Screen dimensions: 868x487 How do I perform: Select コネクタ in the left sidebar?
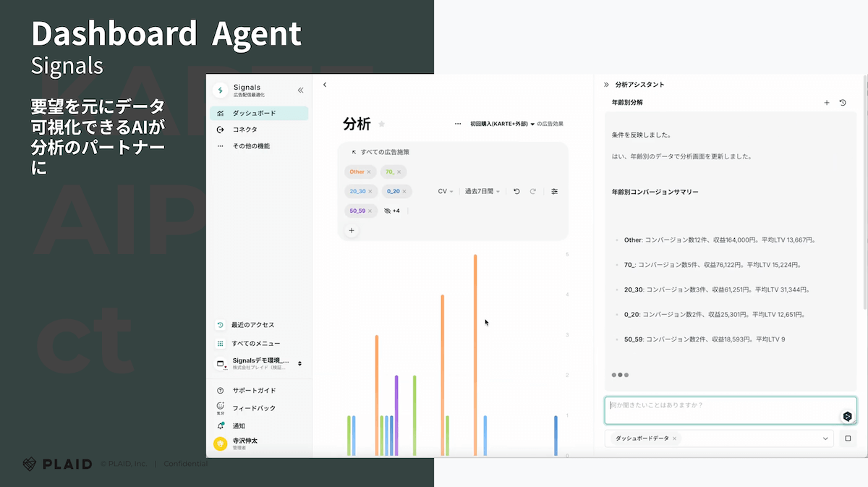pyautogui.click(x=246, y=128)
